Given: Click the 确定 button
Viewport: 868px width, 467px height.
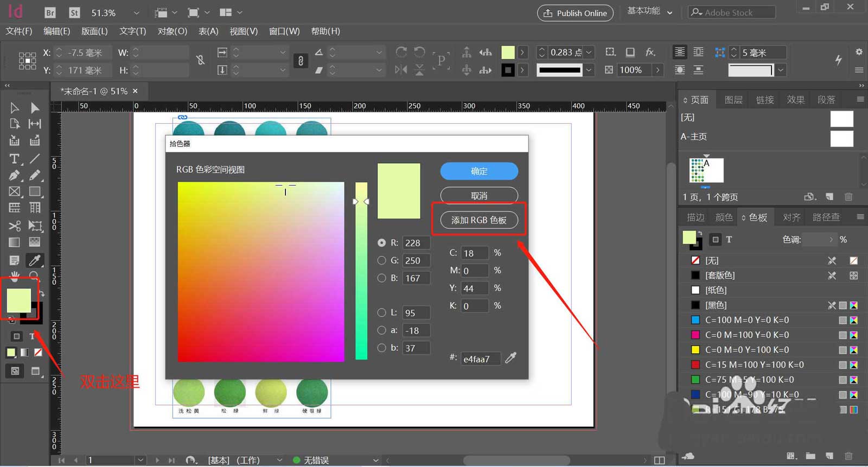Looking at the screenshot, I should pyautogui.click(x=479, y=171).
